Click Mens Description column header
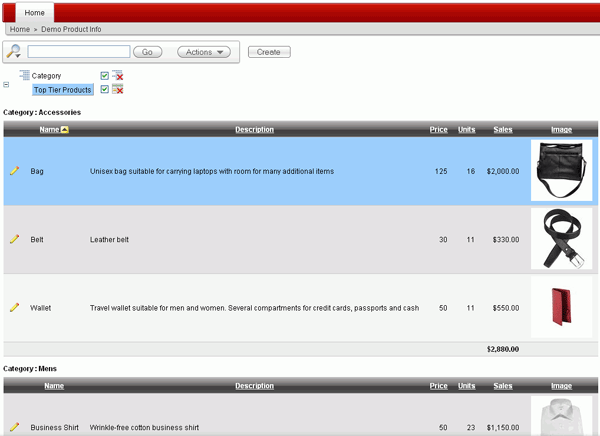This screenshot has height=436, width=600. point(254,386)
